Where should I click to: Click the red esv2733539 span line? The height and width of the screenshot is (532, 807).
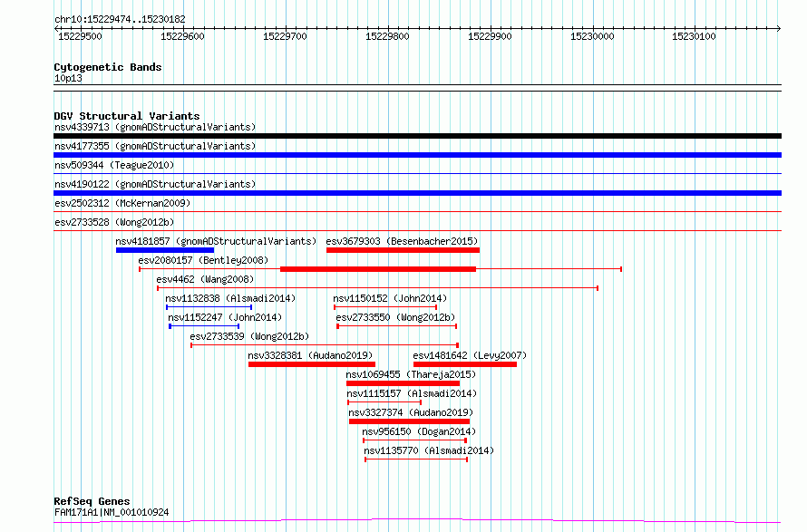325,345
